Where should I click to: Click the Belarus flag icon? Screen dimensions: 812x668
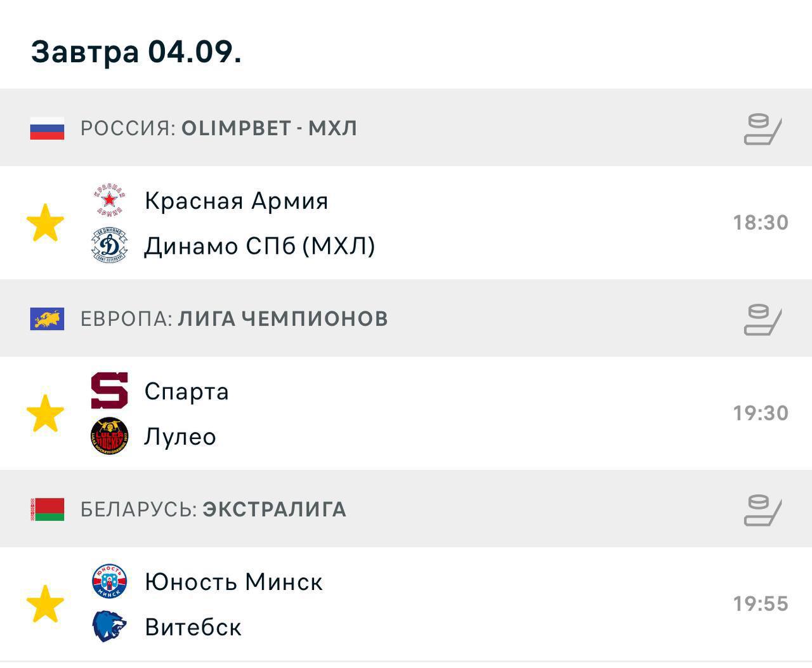(x=47, y=509)
